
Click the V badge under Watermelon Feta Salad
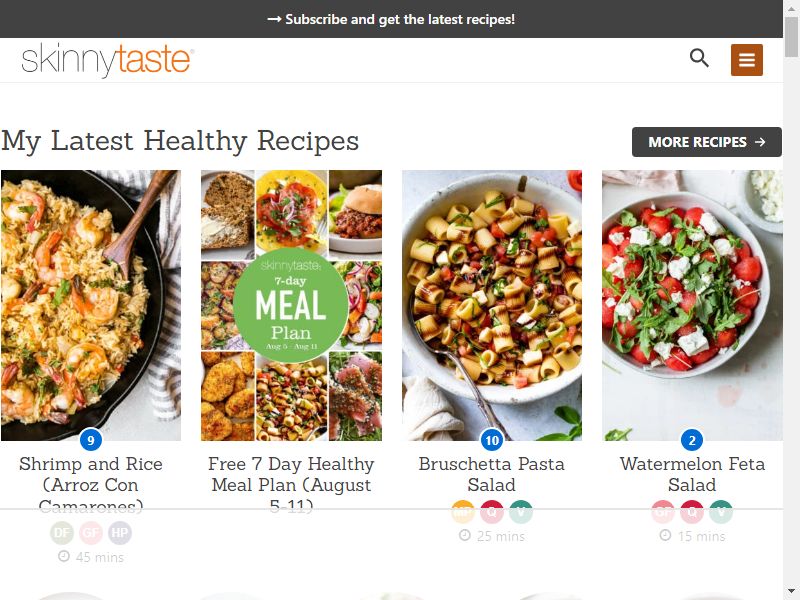click(721, 512)
